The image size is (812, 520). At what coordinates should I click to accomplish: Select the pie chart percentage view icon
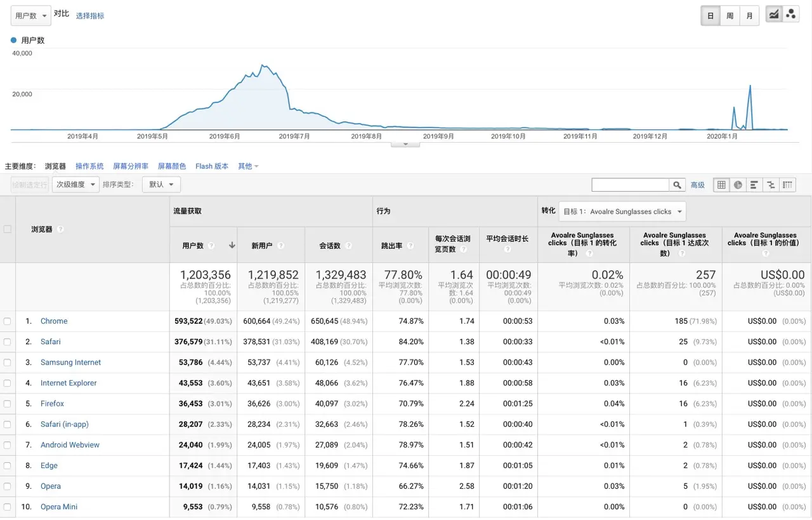(x=738, y=185)
